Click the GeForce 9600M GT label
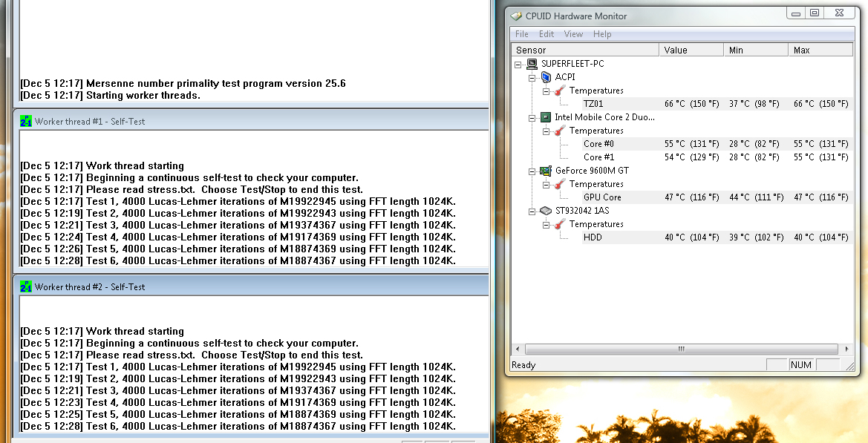 pos(592,171)
